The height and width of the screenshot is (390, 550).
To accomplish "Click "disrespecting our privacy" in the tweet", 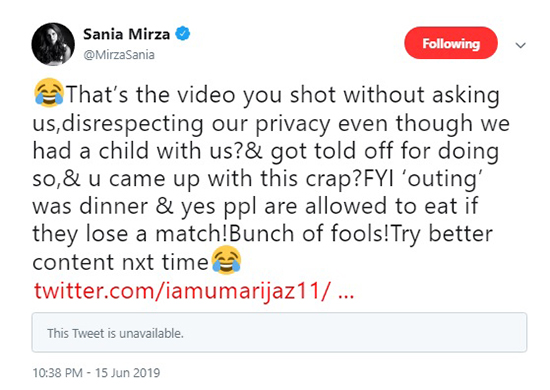I will 196,124.
